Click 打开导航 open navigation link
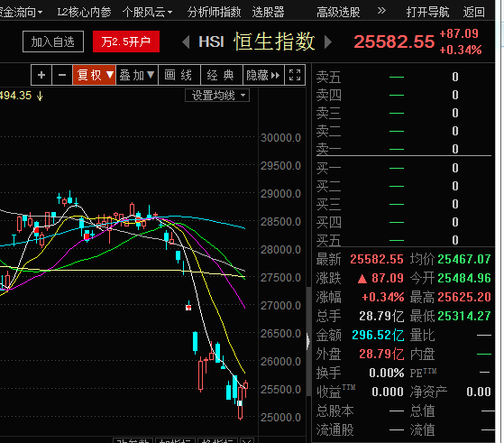The width and height of the screenshot is (504, 443). [x=427, y=13]
